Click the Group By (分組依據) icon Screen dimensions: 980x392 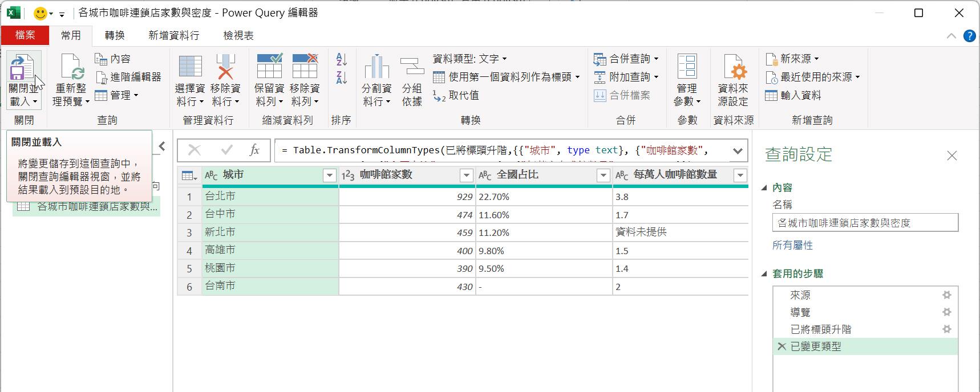tap(412, 68)
